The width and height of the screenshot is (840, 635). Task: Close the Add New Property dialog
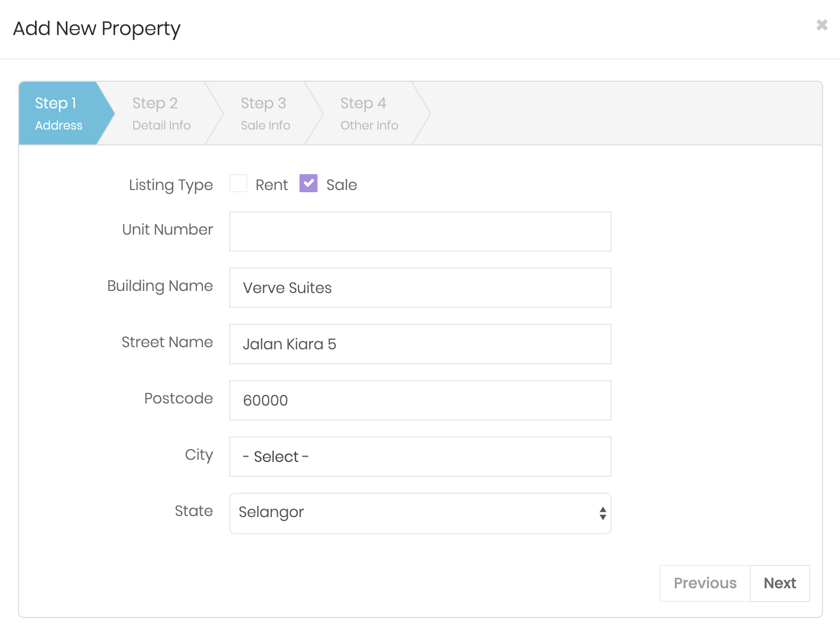click(x=821, y=25)
